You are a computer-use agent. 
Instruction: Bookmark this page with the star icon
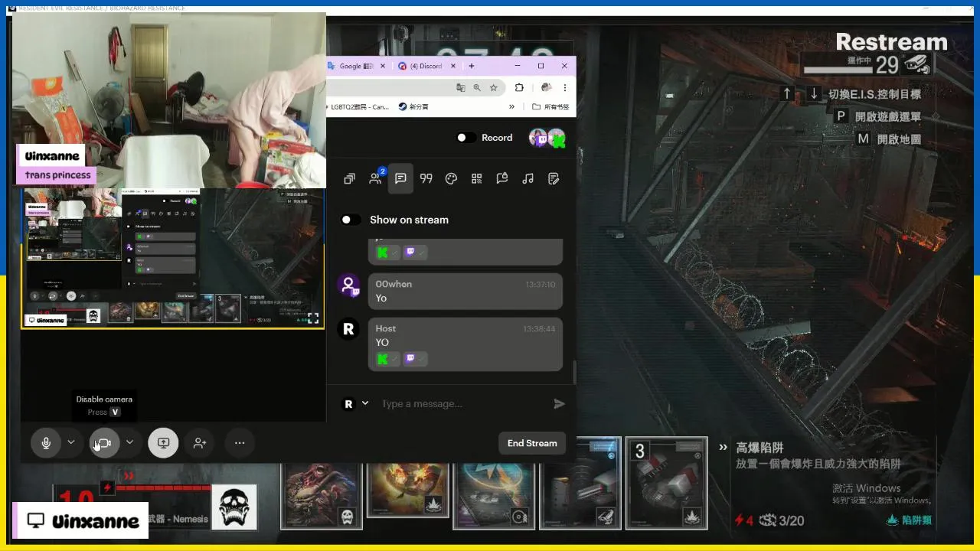[x=494, y=87]
